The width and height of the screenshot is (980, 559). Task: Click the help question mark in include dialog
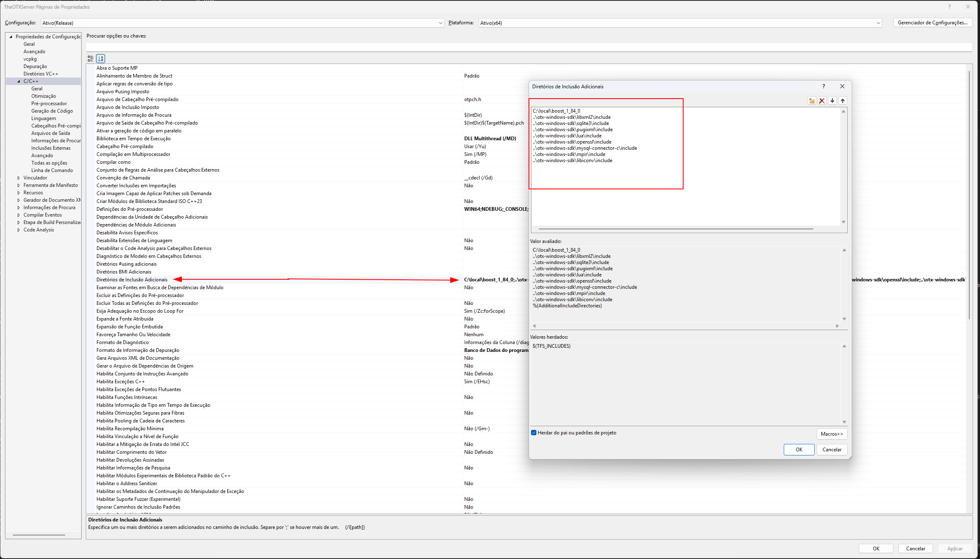pos(824,86)
